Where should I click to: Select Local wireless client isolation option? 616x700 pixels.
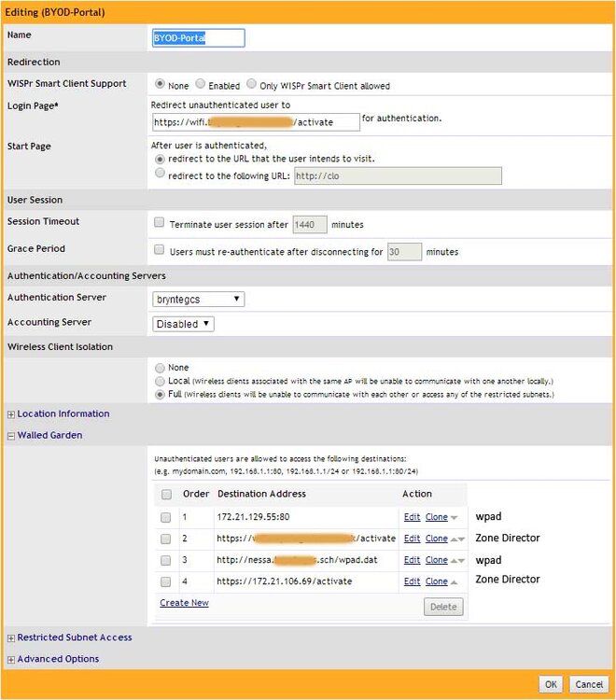[x=160, y=381]
